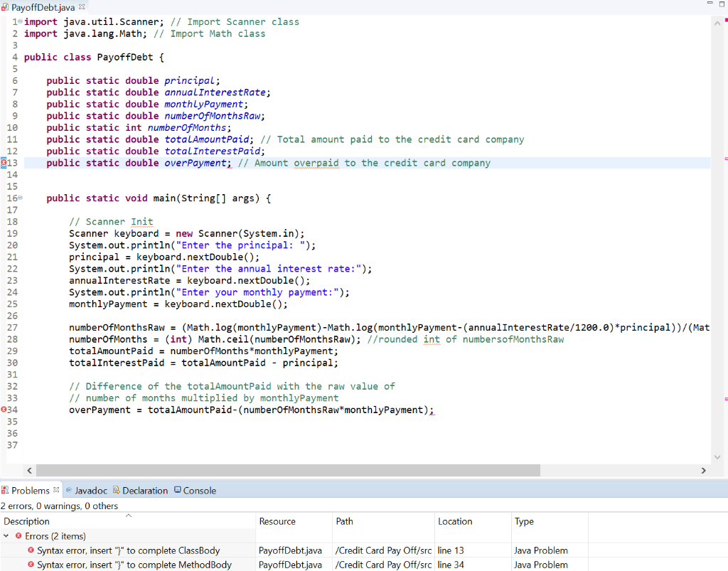Click the right arrow of the horizontal scrollbar
728x571 pixels.
703,470
